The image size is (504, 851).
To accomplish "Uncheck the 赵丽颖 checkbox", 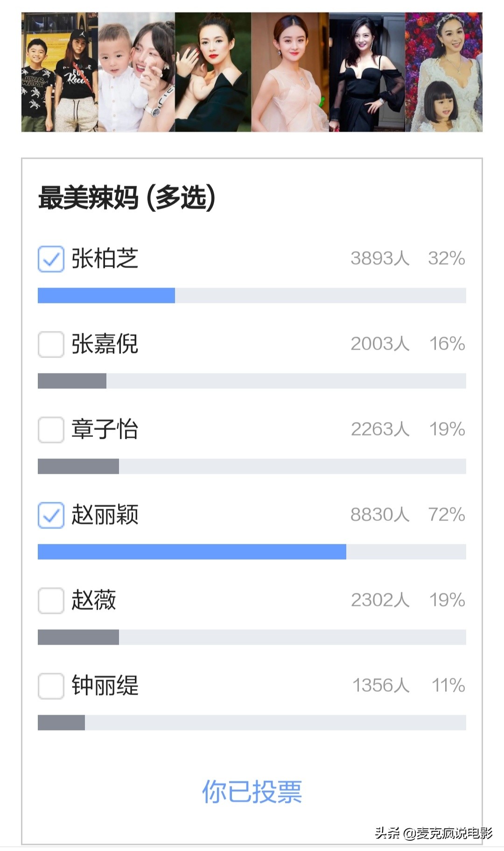I will coord(51,515).
